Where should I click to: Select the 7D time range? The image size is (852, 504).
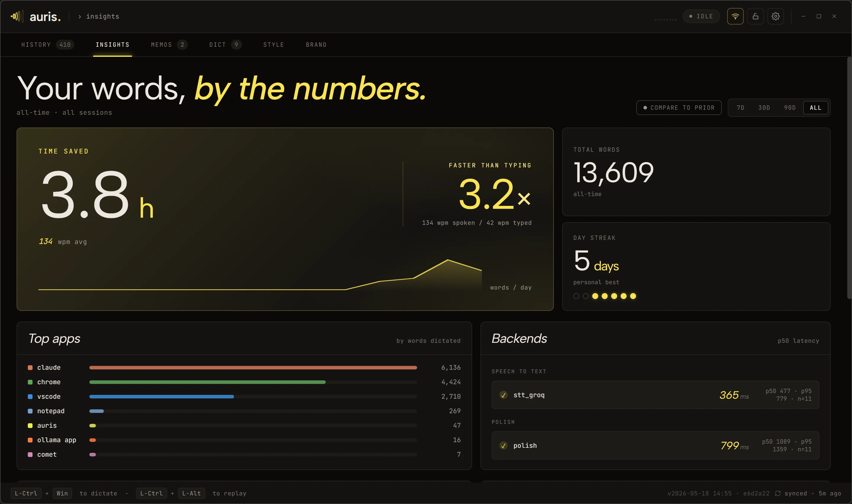click(740, 108)
